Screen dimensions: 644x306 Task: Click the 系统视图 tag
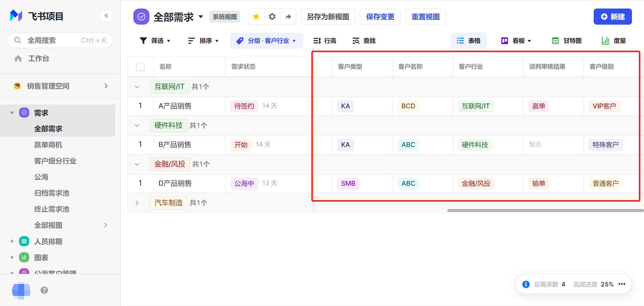(225, 17)
